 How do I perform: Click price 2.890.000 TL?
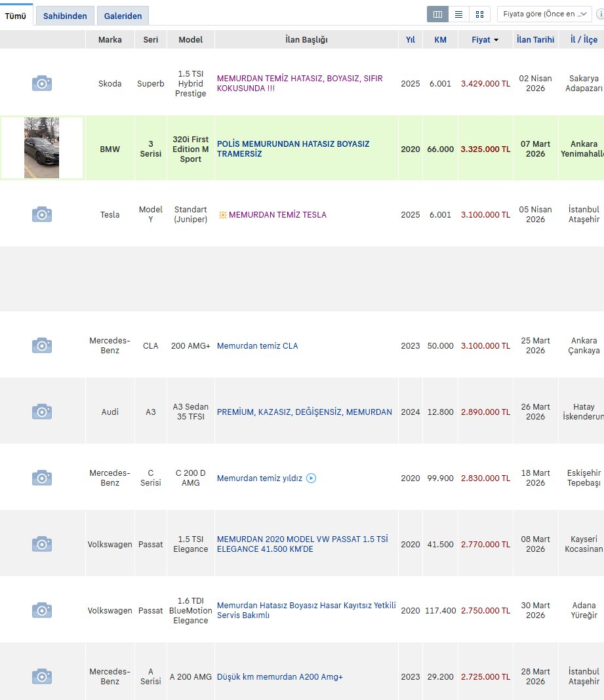(485, 412)
